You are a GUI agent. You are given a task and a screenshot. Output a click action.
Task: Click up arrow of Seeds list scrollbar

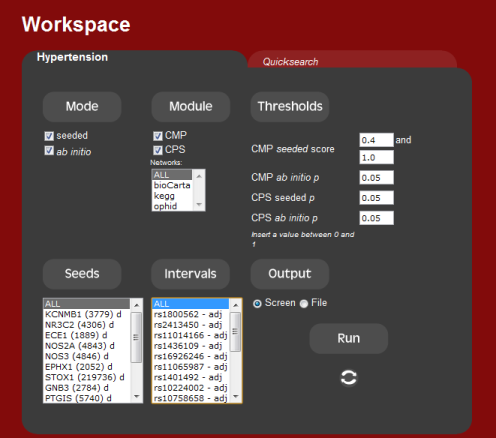[136, 305]
